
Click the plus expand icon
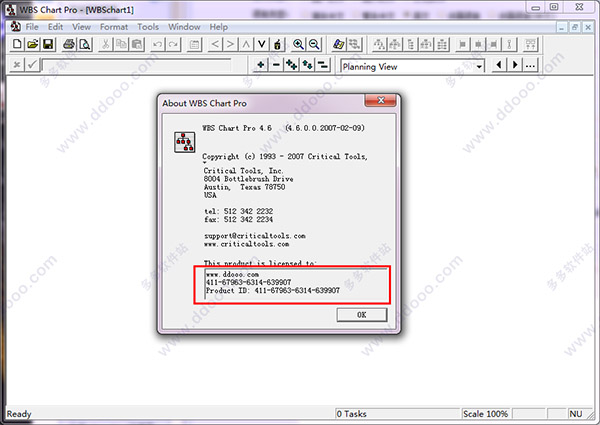pyautogui.click(x=261, y=65)
